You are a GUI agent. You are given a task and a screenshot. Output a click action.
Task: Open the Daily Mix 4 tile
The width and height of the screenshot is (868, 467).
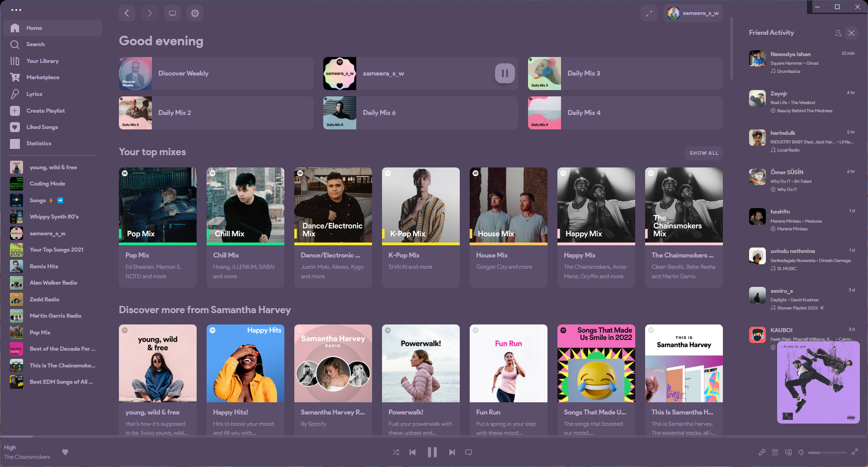(x=625, y=113)
